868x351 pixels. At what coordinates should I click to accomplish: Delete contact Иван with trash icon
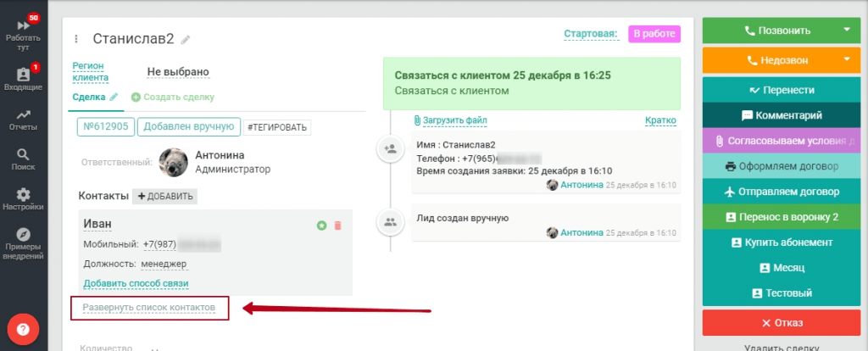point(337,226)
